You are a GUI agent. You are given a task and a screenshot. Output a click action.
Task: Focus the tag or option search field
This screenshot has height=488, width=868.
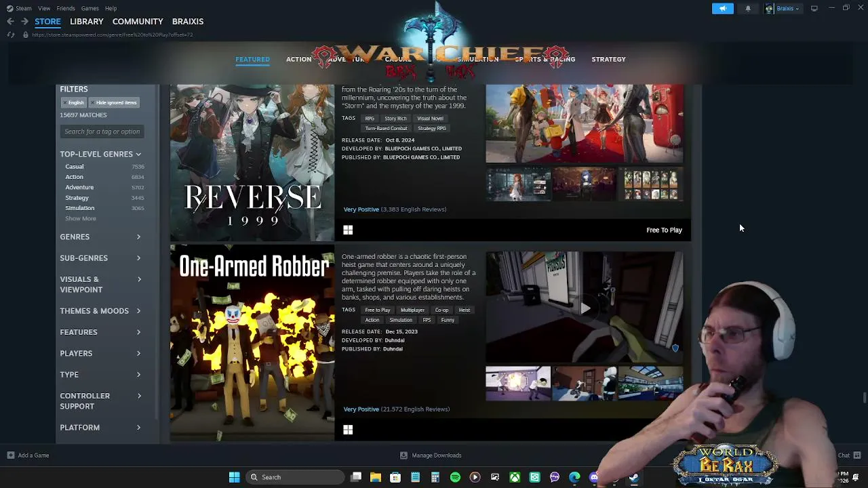[102, 131]
